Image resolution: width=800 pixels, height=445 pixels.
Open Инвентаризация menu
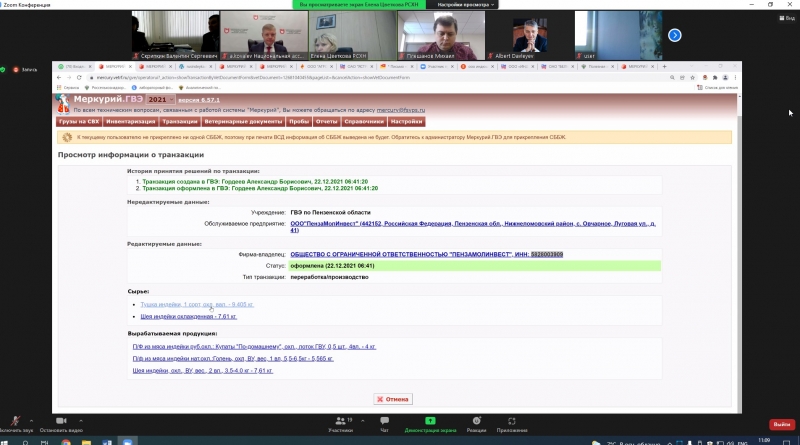tap(131, 121)
